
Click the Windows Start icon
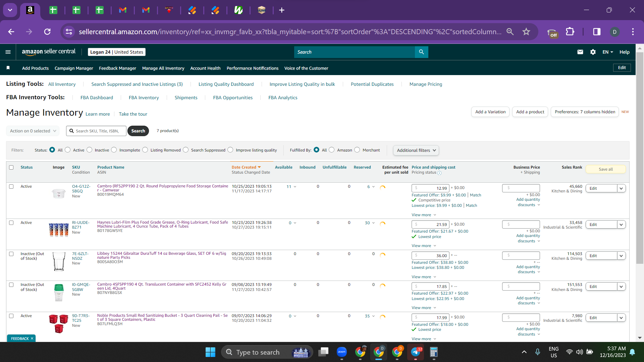pyautogui.click(x=210, y=352)
